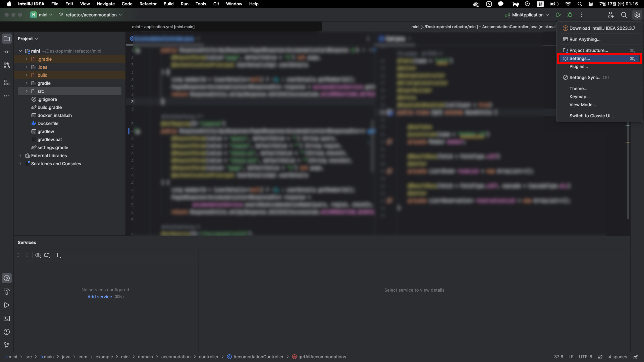This screenshot has height=362, width=644.
Task: Click the Add Service plus icon
Action: pyautogui.click(x=58, y=255)
